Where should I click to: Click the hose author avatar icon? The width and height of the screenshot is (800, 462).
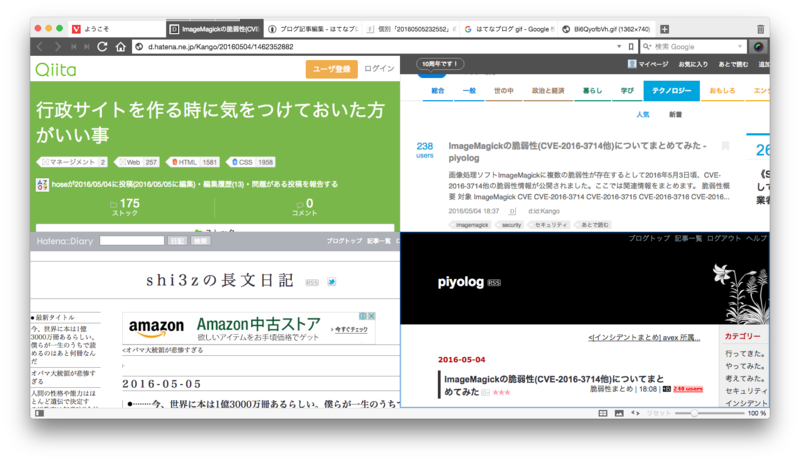coord(42,185)
